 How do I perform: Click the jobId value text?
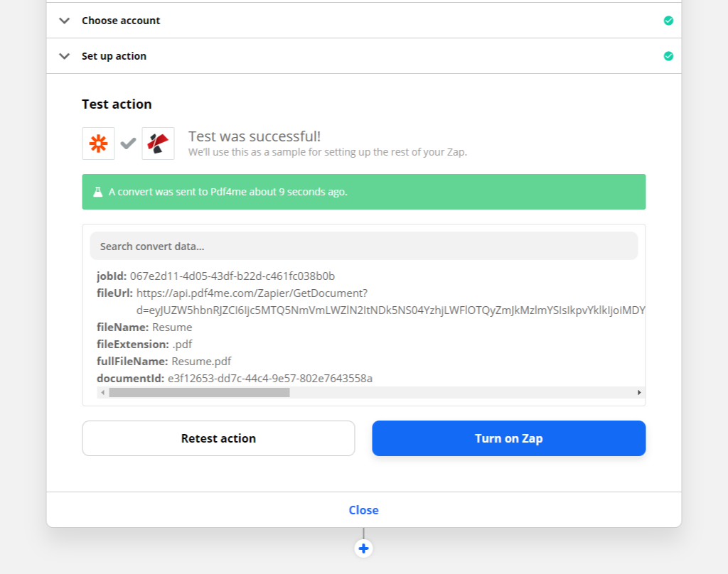[x=232, y=276]
